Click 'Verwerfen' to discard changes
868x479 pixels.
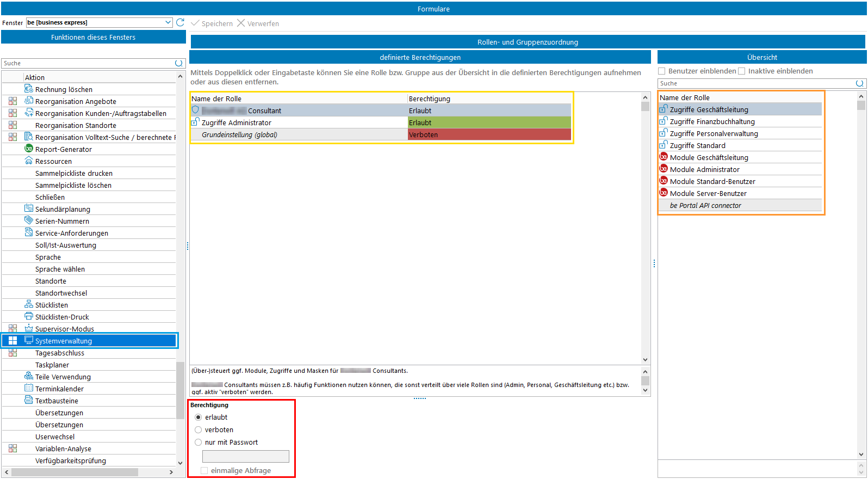(x=258, y=23)
